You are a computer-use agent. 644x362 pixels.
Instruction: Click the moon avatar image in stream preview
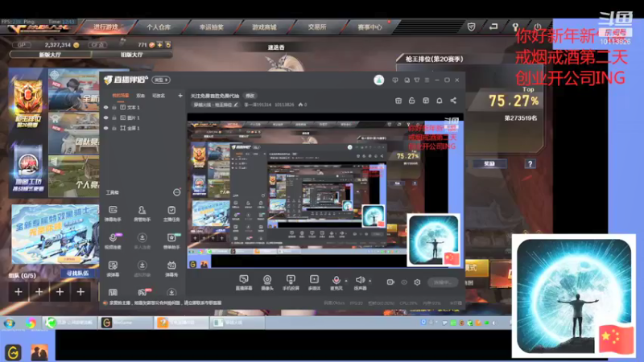tap(433, 240)
